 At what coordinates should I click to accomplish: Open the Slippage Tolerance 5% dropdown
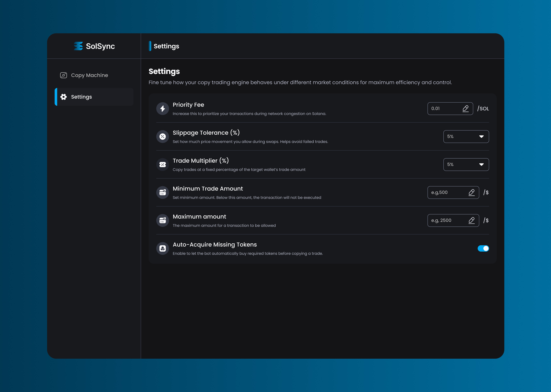pos(466,137)
